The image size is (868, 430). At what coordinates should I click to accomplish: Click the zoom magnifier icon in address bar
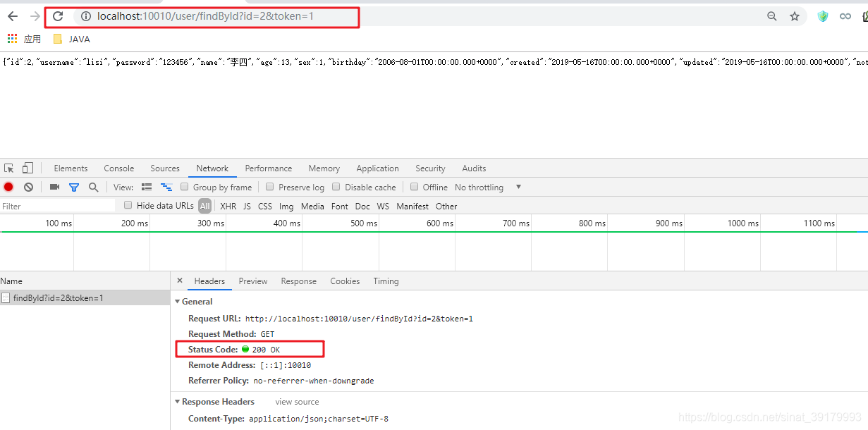772,16
